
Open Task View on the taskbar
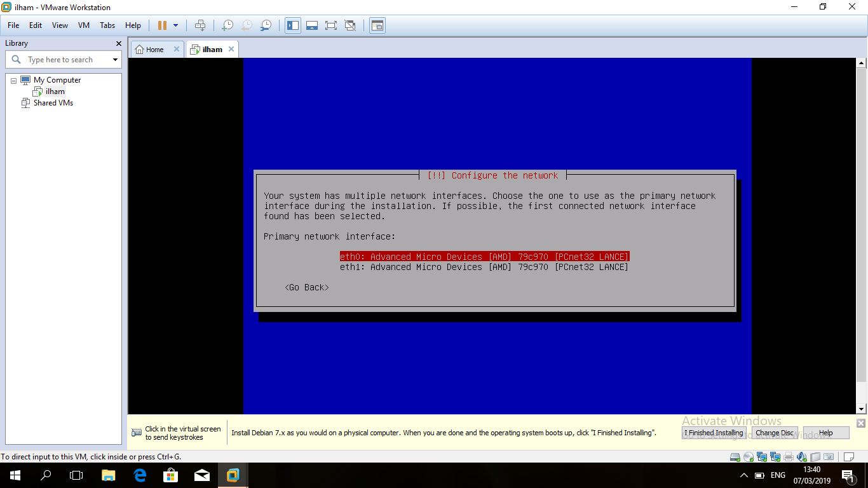point(76,475)
